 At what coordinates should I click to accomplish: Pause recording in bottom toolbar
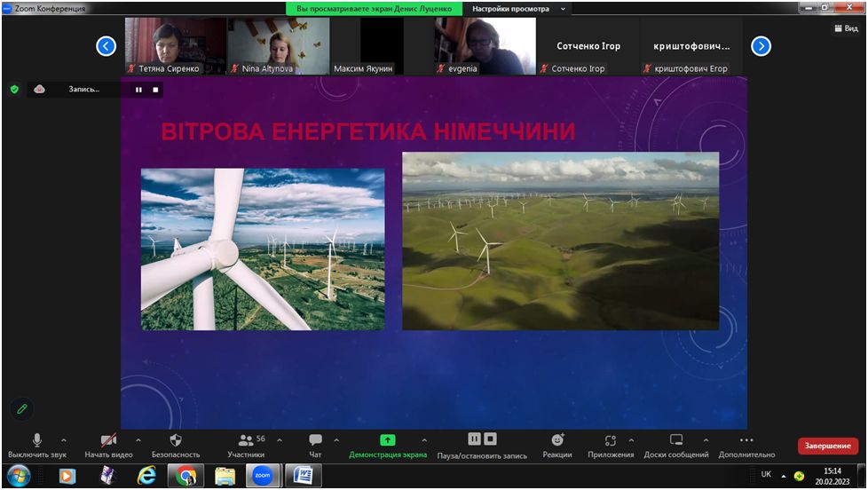[475, 439]
